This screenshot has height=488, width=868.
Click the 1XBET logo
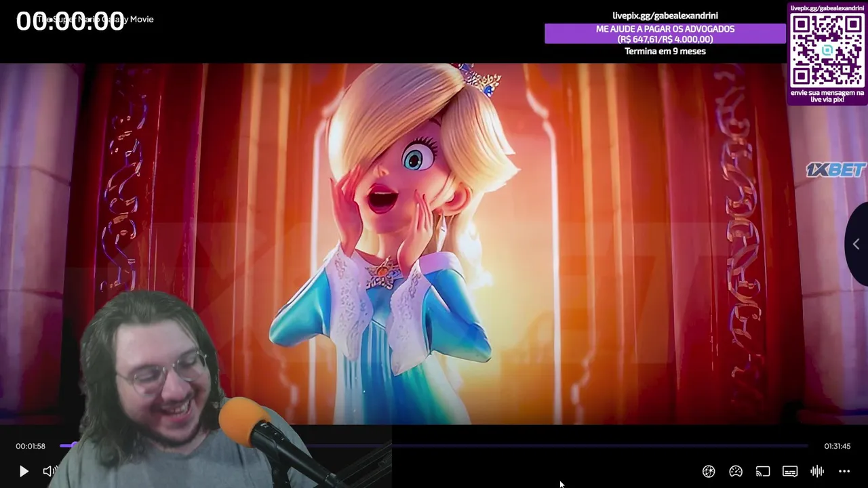(x=836, y=169)
